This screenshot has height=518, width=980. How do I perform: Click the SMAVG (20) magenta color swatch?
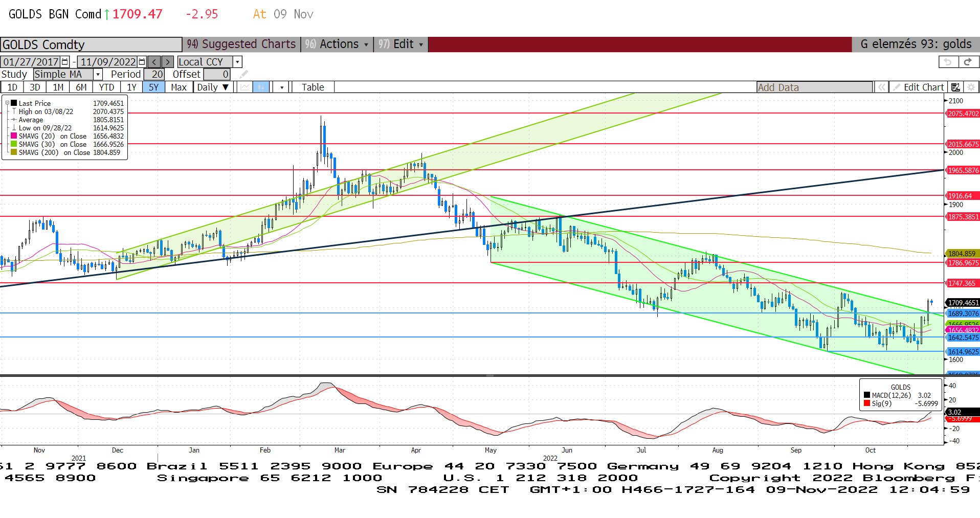tap(14, 136)
